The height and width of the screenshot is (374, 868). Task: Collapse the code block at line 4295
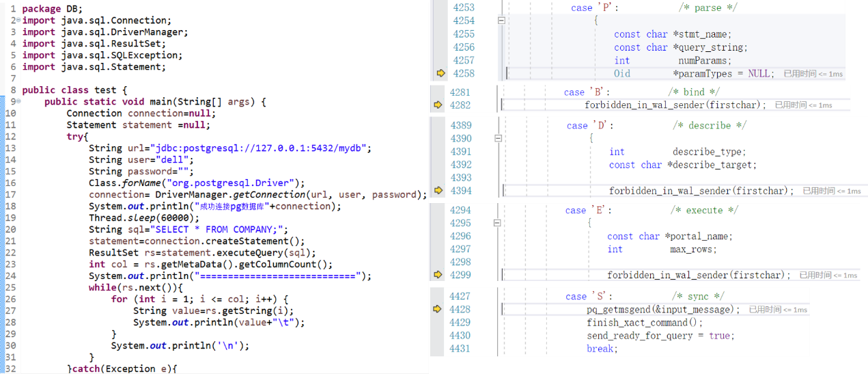(499, 223)
